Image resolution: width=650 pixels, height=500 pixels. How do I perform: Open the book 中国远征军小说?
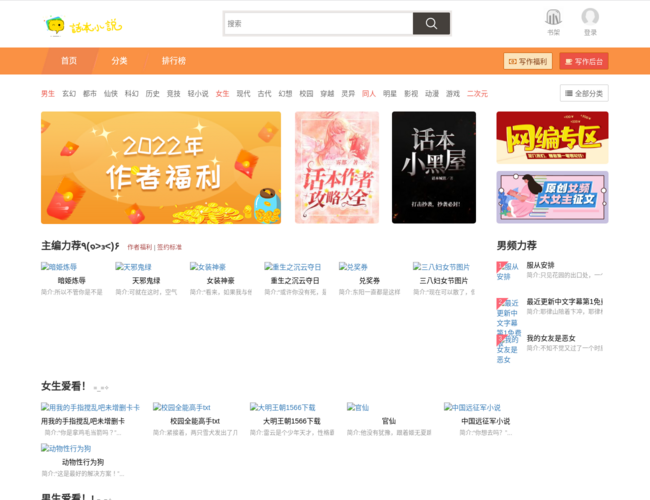click(486, 421)
